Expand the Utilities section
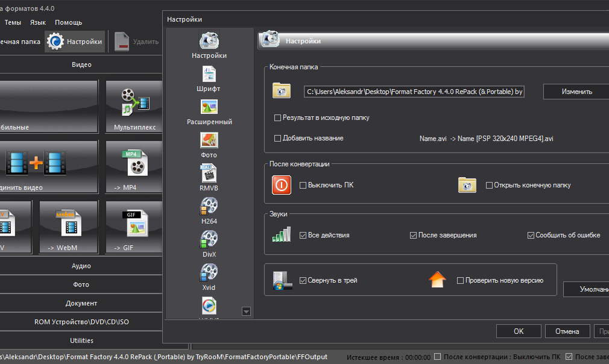 point(81,340)
